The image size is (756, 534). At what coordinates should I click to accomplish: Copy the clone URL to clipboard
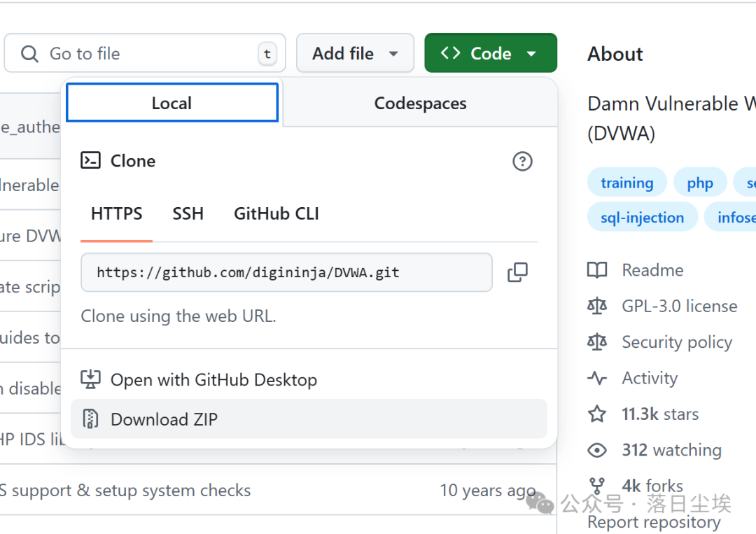(x=518, y=272)
